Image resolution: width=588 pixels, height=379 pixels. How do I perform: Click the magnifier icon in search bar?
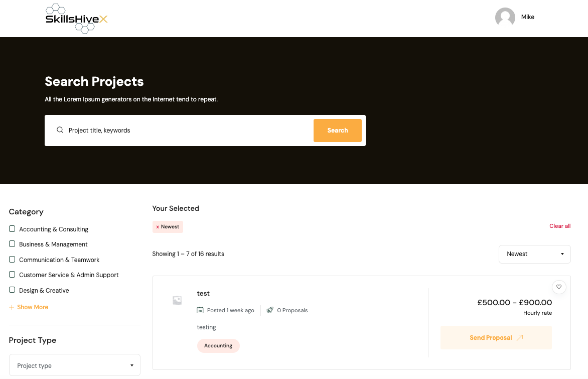coord(60,130)
